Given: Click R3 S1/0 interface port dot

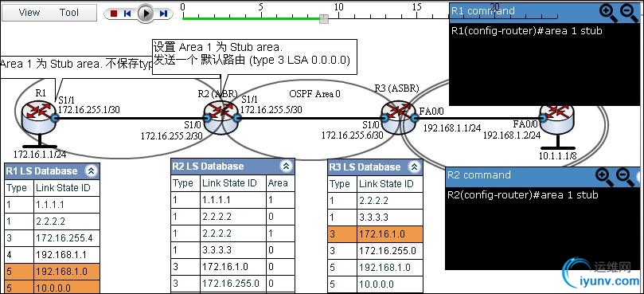Looking at the screenshot, I should click(384, 119).
